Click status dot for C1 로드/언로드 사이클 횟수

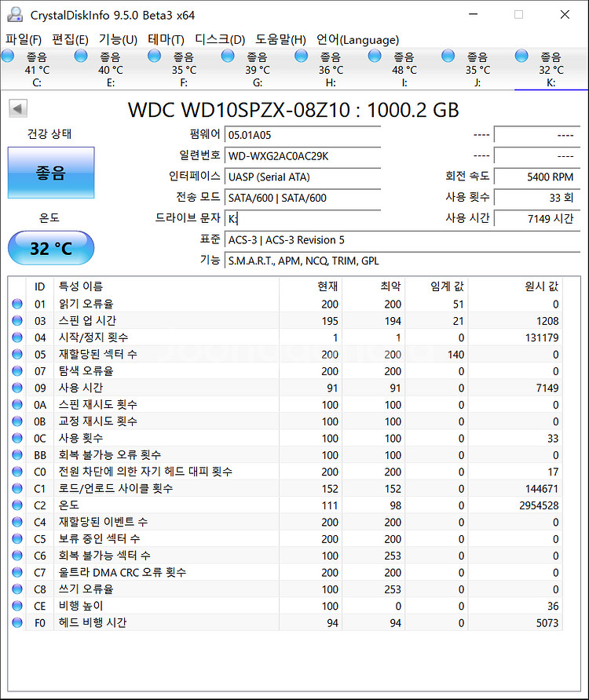[17, 488]
